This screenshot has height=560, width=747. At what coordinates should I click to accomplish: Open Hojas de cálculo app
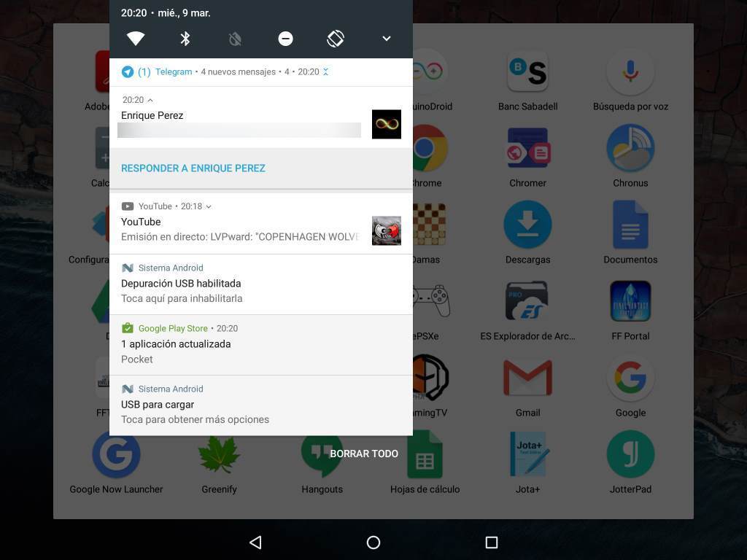coord(425,463)
